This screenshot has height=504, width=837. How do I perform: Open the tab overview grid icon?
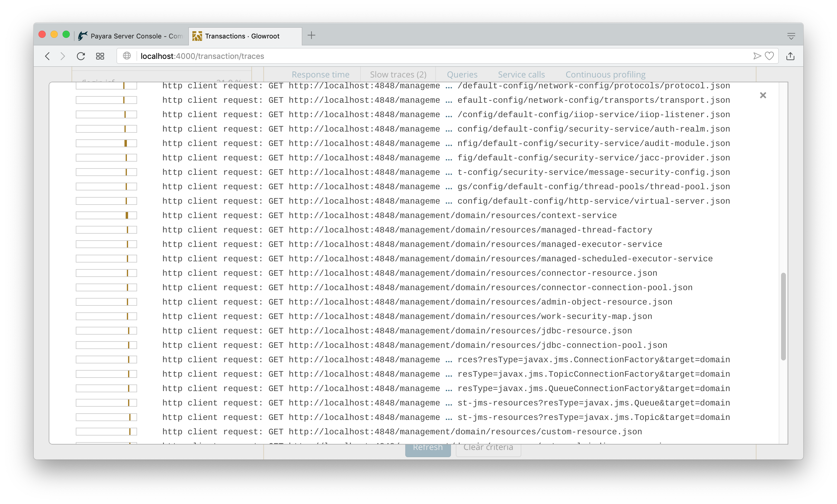pos(100,56)
